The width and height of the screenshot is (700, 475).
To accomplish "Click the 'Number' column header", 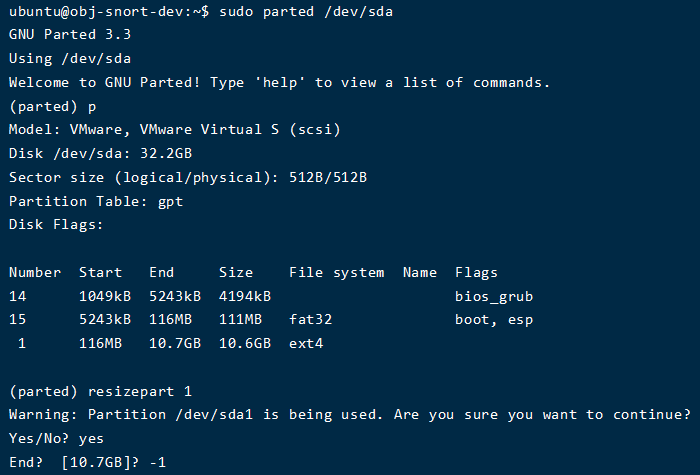I will click(35, 272).
